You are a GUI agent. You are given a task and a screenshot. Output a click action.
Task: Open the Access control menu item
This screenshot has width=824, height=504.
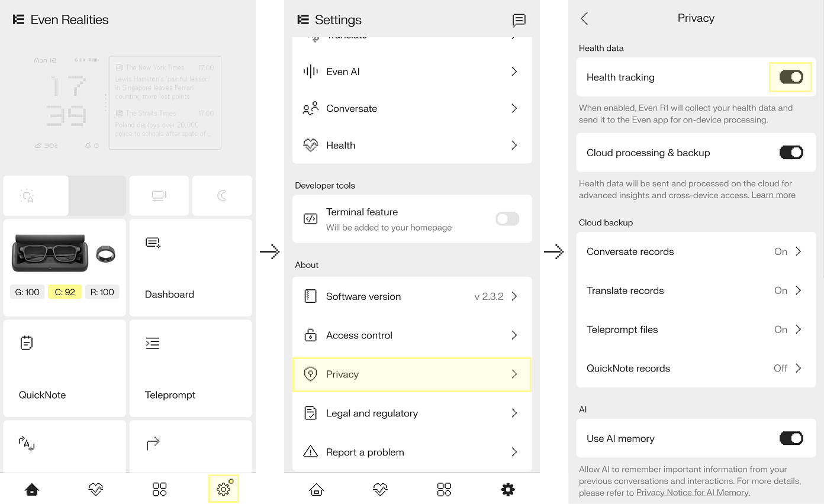pos(412,335)
